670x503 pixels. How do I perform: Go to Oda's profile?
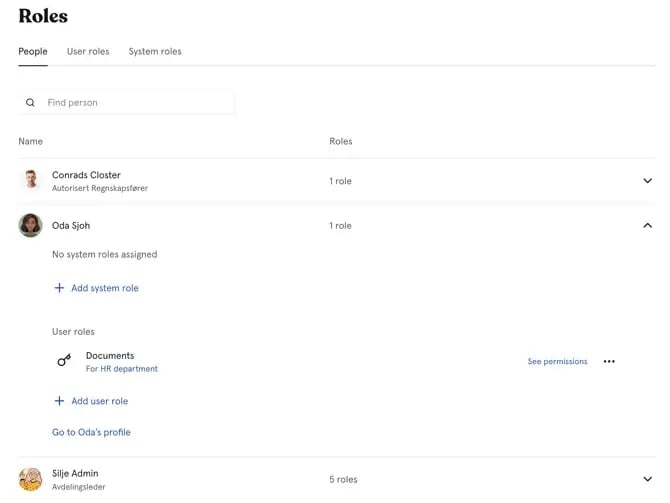[x=91, y=432]
